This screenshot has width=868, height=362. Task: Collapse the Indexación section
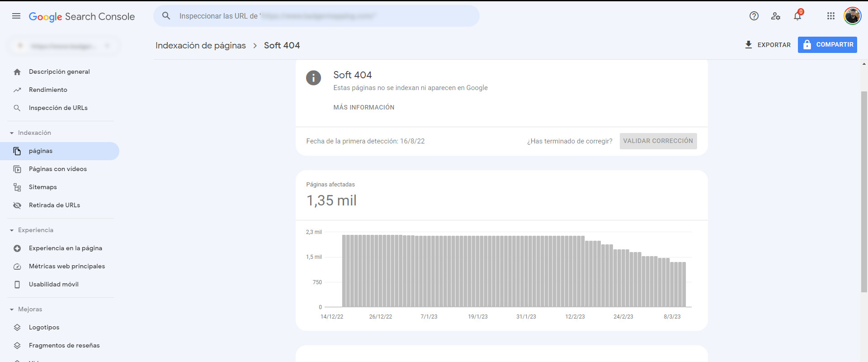click(12, 133)
